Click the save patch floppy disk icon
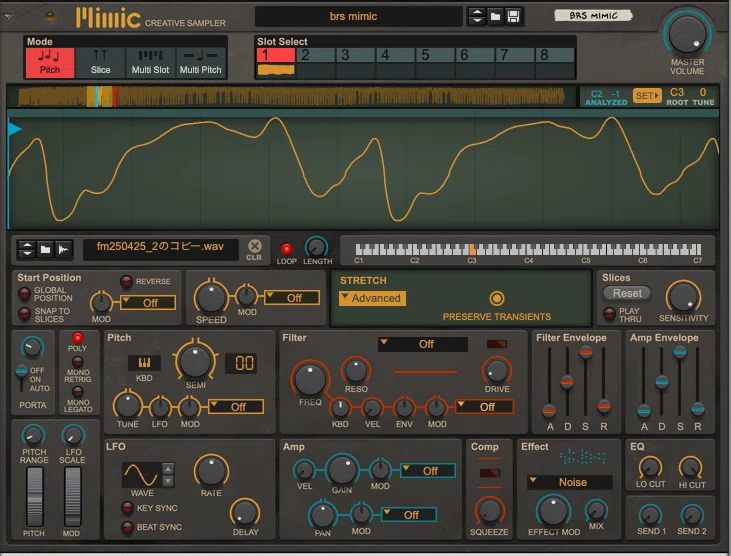Image resolution: width=731 pixels, height=556 pixels. [513, 17]
